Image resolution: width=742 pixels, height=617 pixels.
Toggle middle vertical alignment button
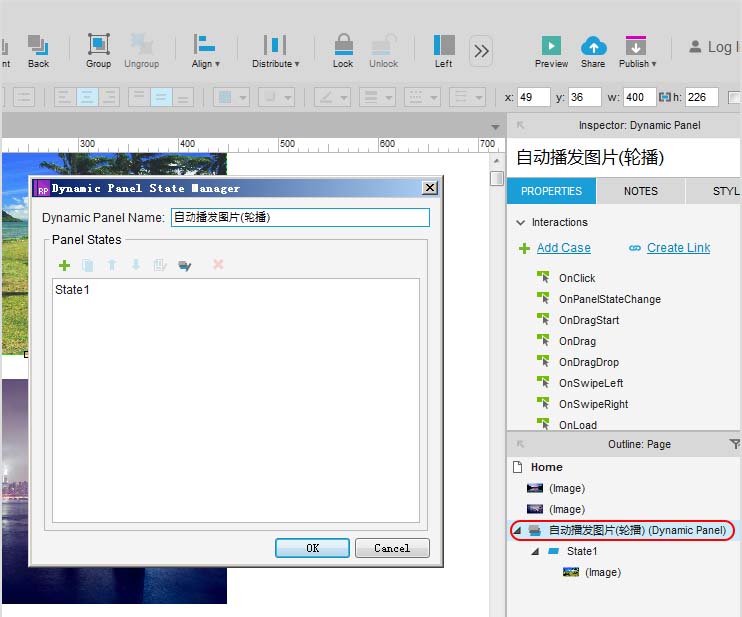[161, 97]
